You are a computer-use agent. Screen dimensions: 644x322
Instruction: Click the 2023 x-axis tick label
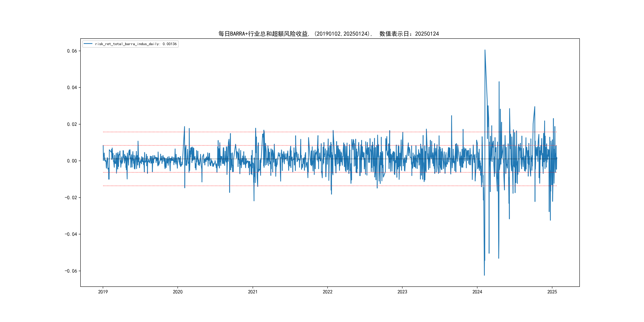[402, 292]
